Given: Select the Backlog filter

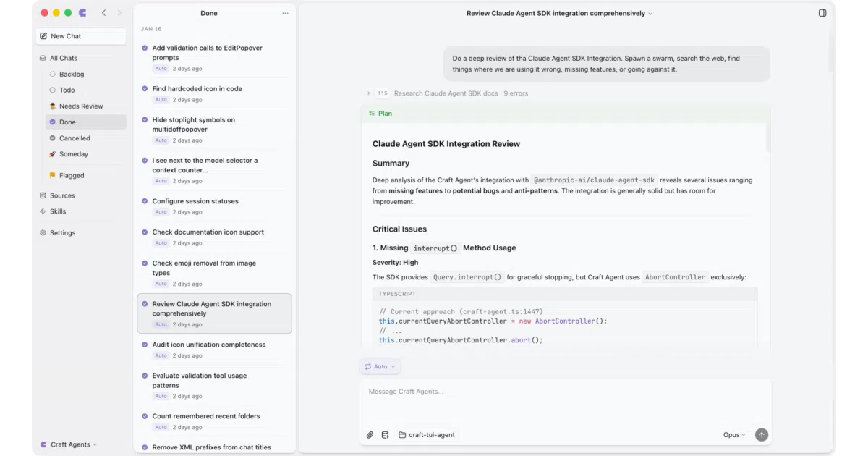Looking at the screenshot, I should coord(85,74).
